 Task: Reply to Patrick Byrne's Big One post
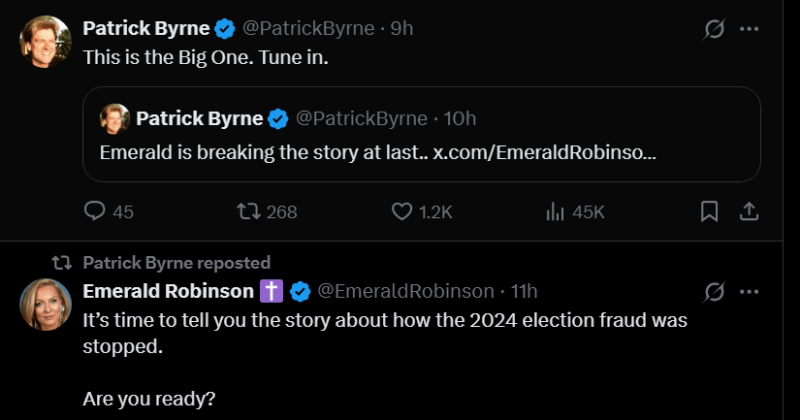(96, 211)
